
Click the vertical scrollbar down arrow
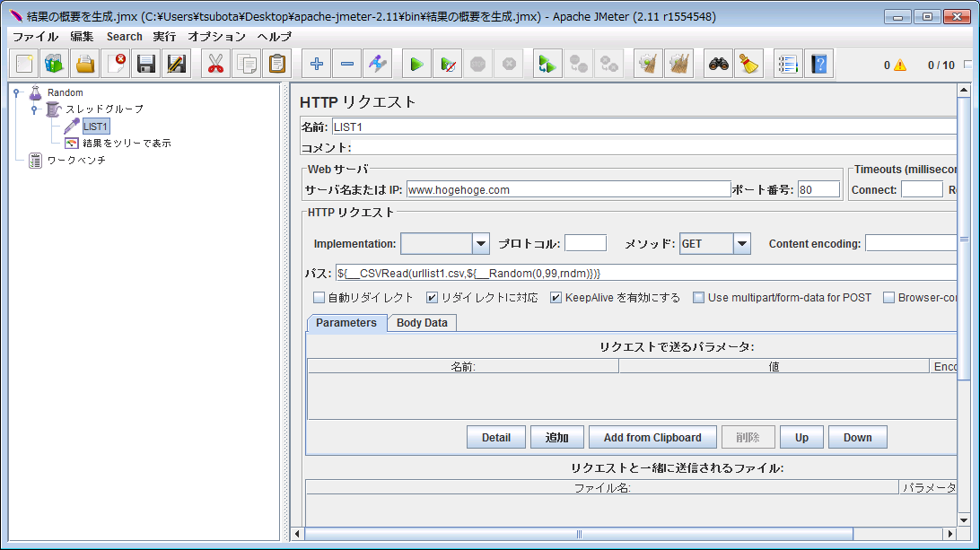coord(963,520)
